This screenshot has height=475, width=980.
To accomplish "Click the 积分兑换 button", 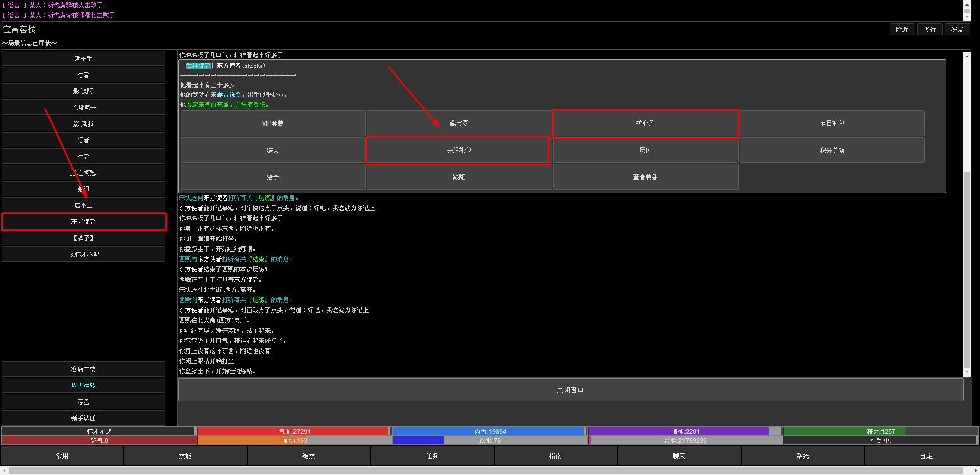I will coord(832,151).
